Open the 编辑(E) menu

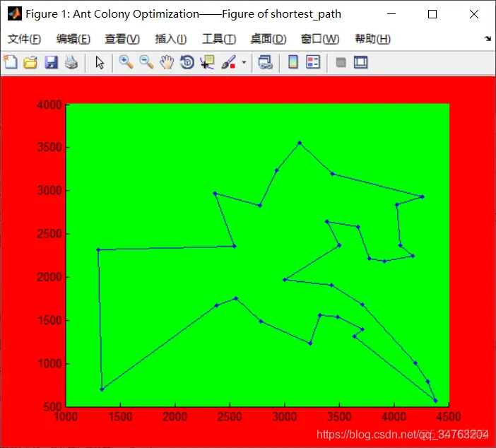pos(73,39)
